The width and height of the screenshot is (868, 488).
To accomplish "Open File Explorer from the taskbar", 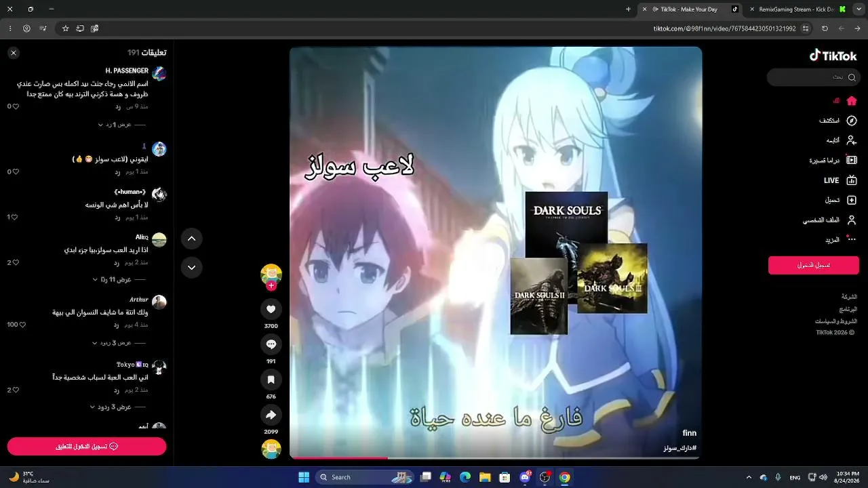I will click(485, 477).
